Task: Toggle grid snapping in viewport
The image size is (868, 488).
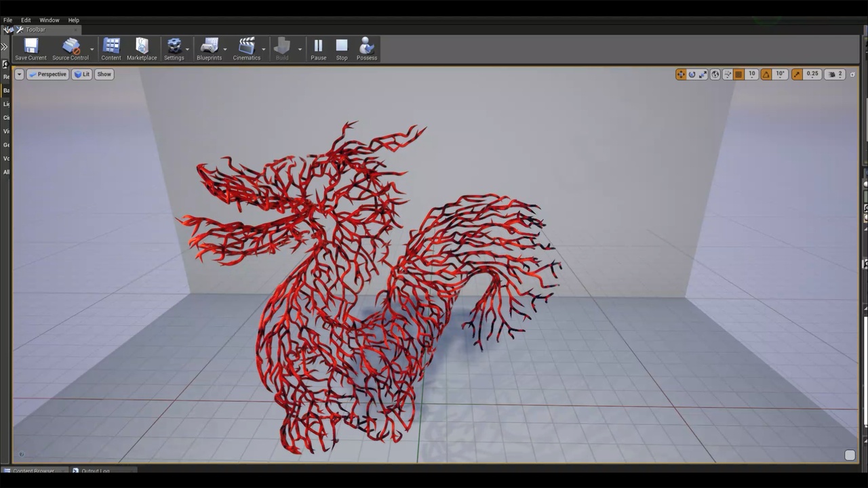Action: pos(738,75)
